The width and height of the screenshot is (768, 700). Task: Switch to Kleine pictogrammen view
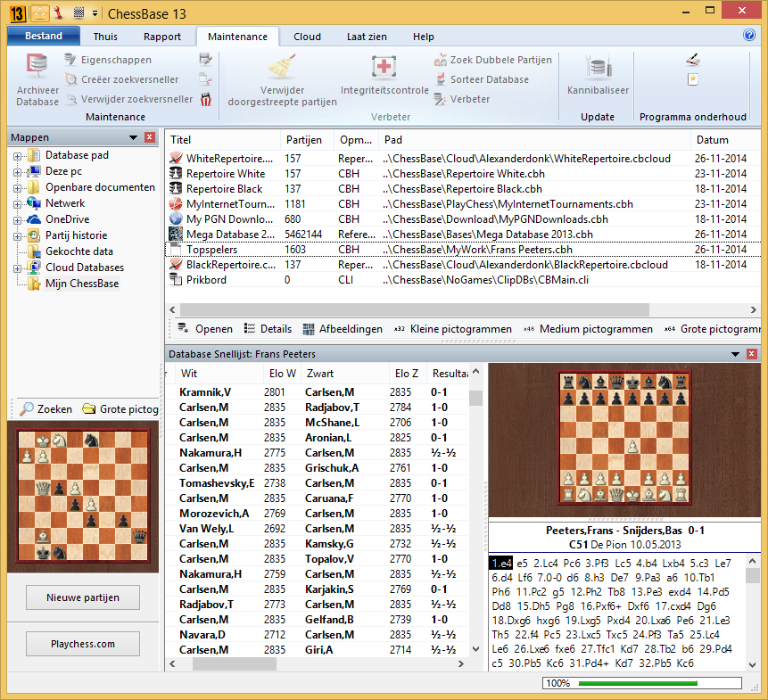point(452,329)
